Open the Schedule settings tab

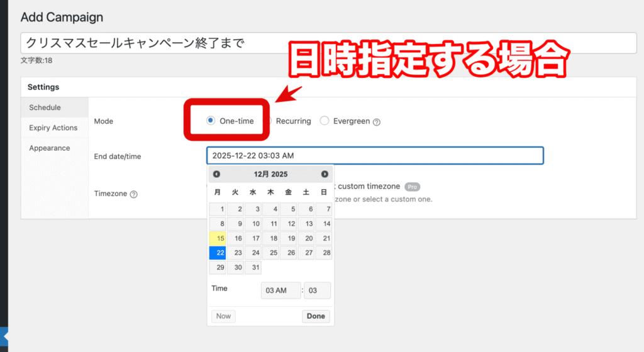55,107
